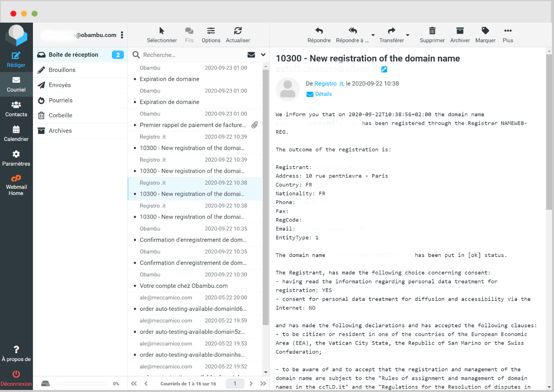Toggle the Fils threads view
This screenshot has height=392, width=554.
point(189,31)
